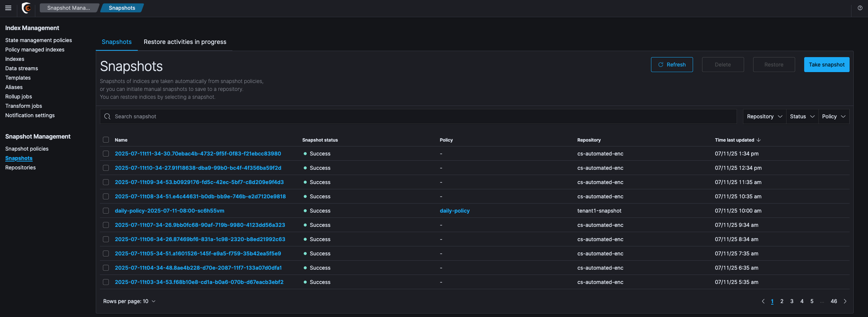
Task: Open Rows per page selector
Action: point(129,301)
